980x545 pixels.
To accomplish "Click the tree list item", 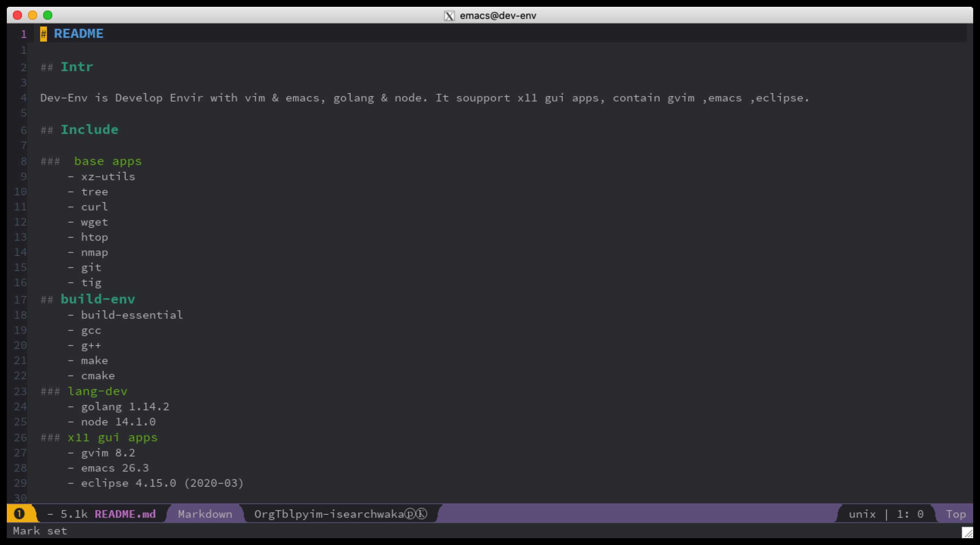I will tap(94, 192).
